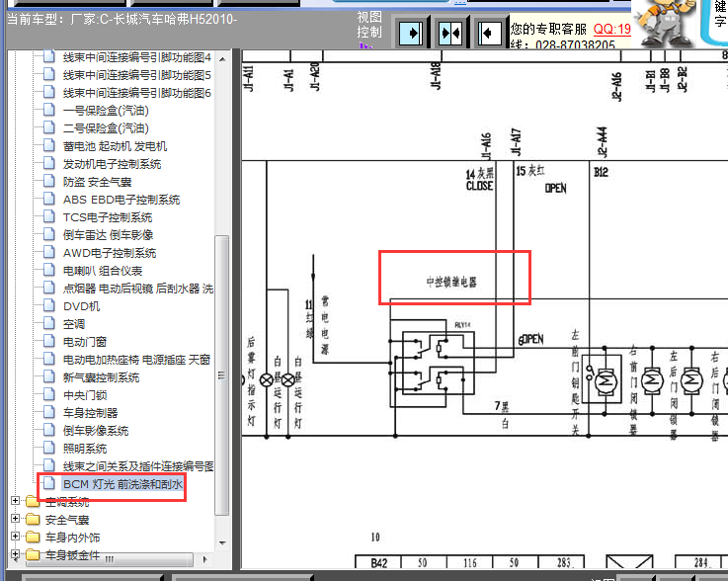This screenshot has width=728, height=581.
Task: Open 中央门锁 diagram entry
Action: (x=85, y=395)
